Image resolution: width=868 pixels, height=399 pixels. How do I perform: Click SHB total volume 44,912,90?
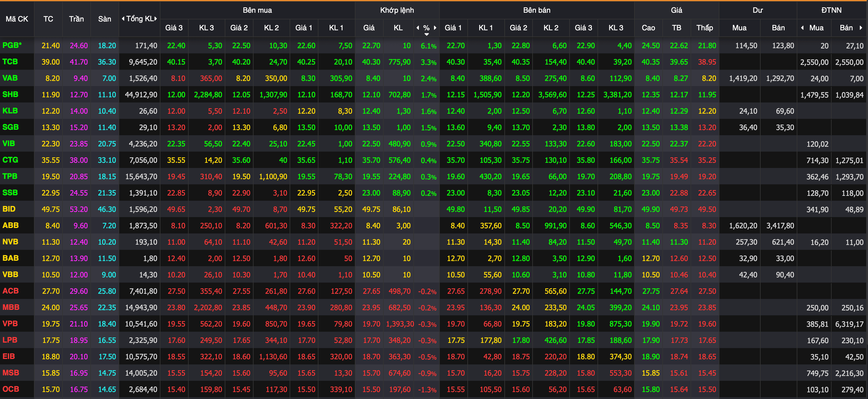click(x=141, y=95)
